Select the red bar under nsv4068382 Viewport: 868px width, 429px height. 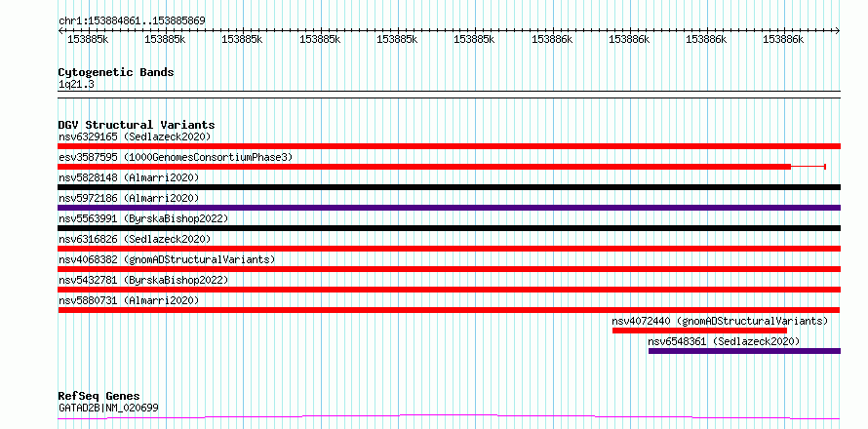(449, 269)
